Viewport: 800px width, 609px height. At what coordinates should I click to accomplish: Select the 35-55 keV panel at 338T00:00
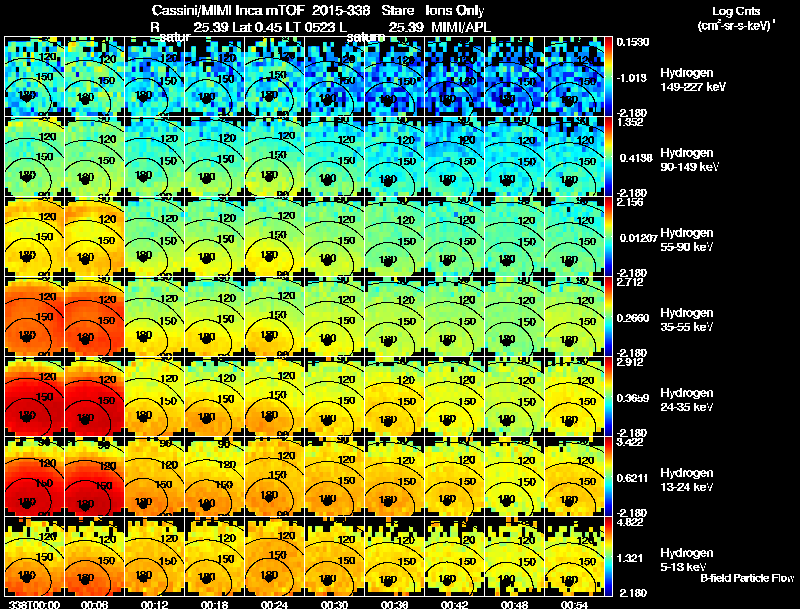pyautogui.click(x=34, y=316)
